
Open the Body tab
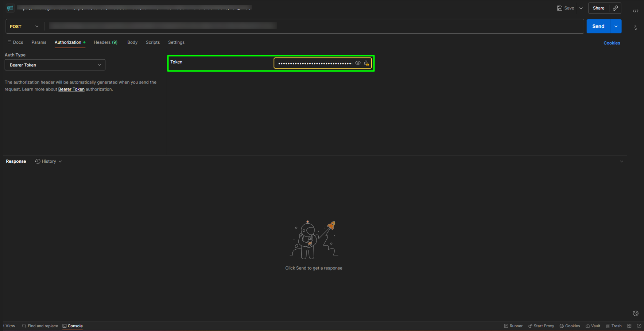pos(132,42)
